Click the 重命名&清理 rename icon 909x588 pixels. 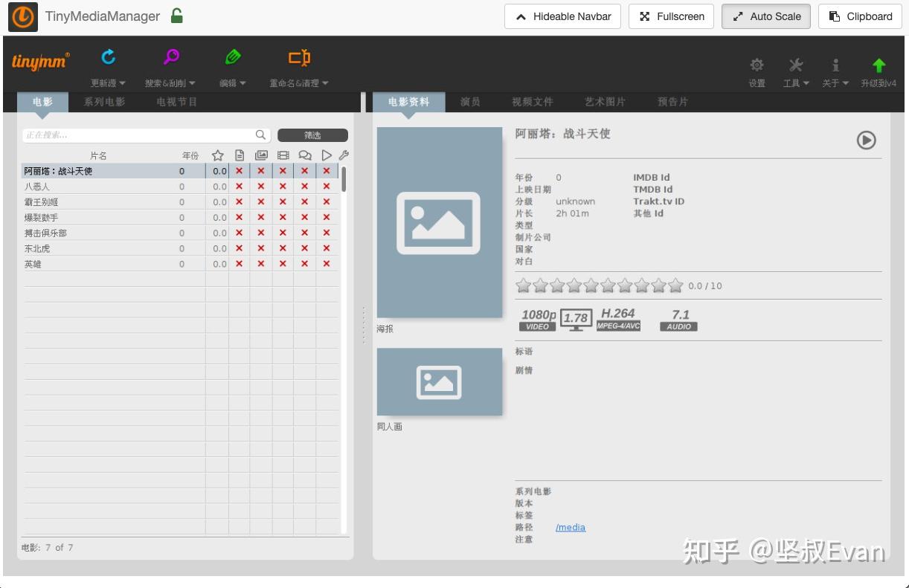coord(298,56)
